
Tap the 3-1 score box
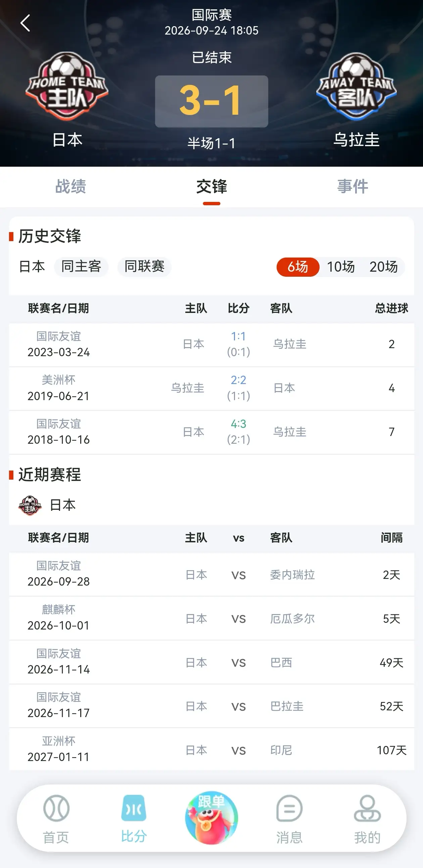211,101
